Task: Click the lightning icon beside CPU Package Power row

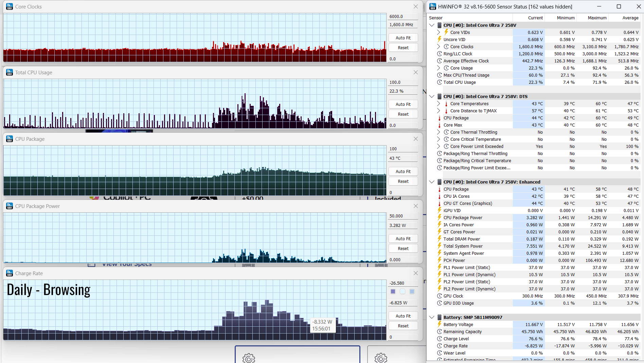Action: point(440,217)
